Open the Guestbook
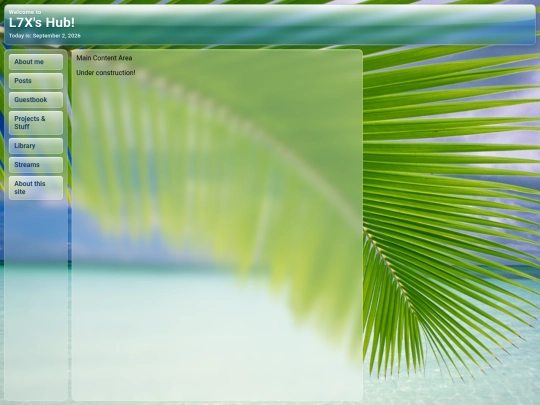 coord(36,100)
